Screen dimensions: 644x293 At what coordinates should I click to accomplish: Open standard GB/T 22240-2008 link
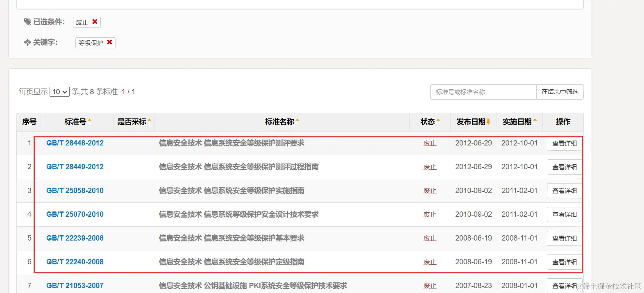coord(75,262)
